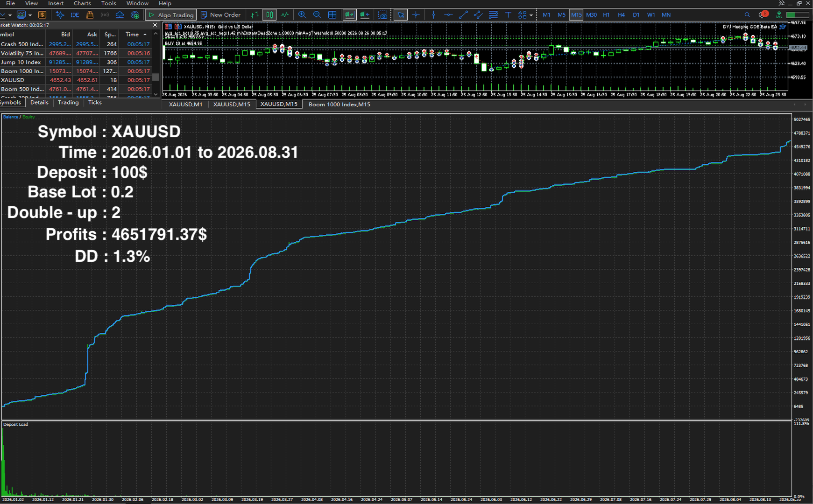Switch to Market Watch Ticks tab
813x504 pixels.
tap(95, 103)
